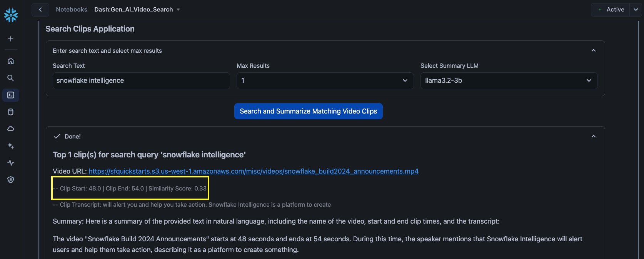Click the 'Enter search text and select max results' label
The width and height of the screenshot is (644, 259).
pyautogui.click(x=107, y=51)
